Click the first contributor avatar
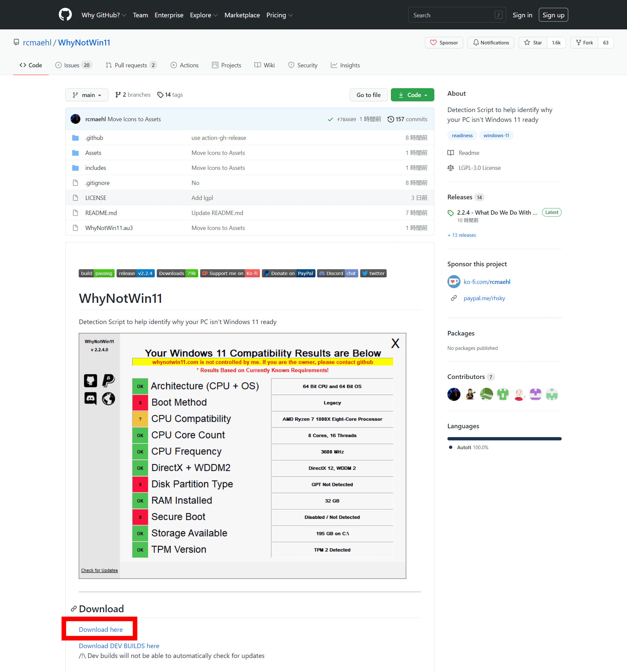 click(x=454, y=394)
